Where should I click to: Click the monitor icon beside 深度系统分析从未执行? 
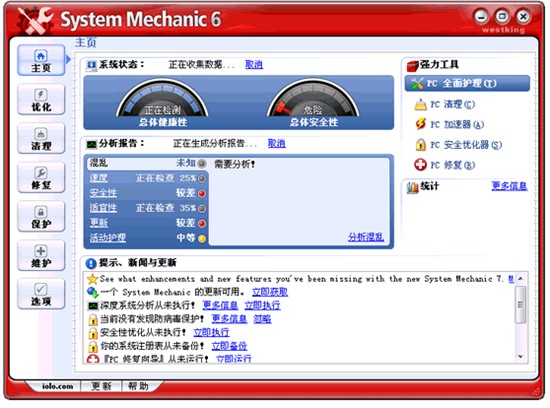93,306
